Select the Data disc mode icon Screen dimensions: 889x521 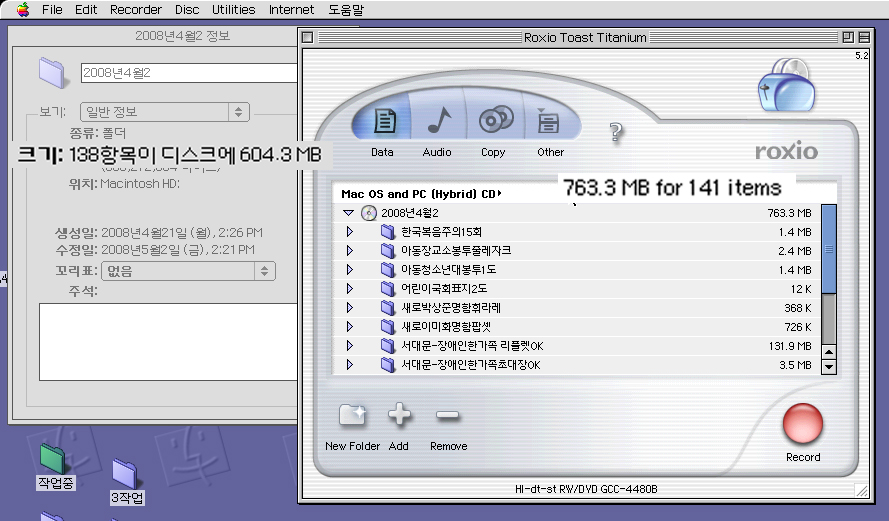click(382, 124)
